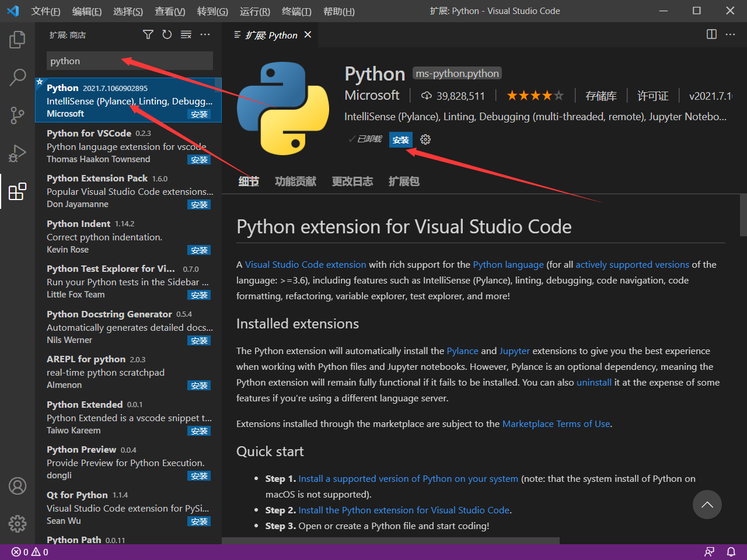
Task: Click the Microsoft publisher name
Action: tap(372, 96)
